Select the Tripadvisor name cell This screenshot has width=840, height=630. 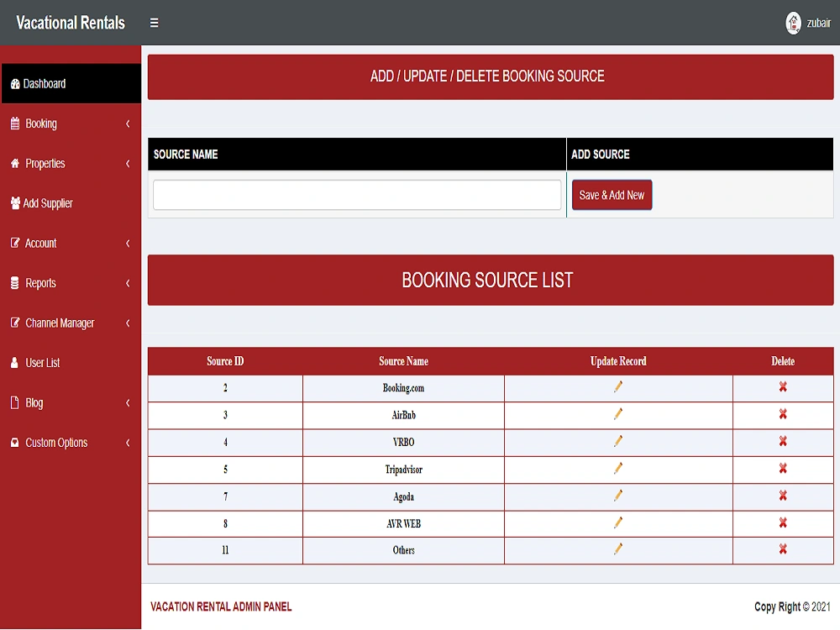(403, 470)
